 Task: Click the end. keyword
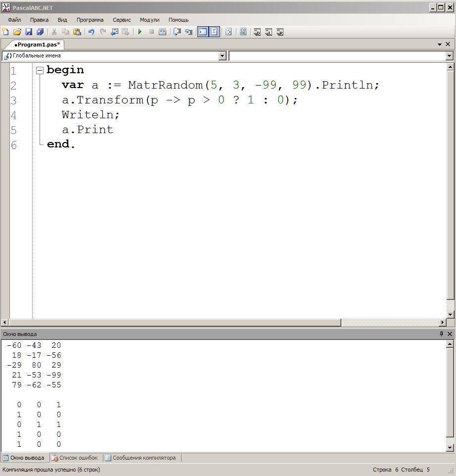[x=61, y=144]
